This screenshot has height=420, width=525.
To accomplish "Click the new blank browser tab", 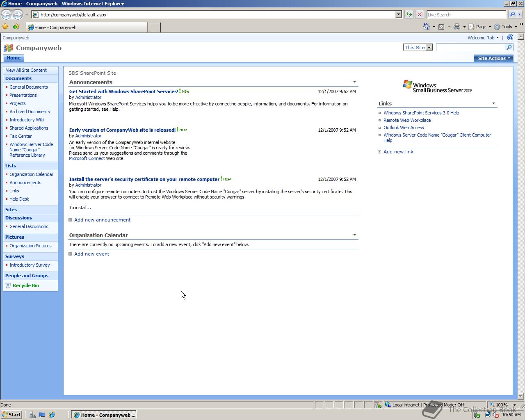I will [x=154, y=27].
